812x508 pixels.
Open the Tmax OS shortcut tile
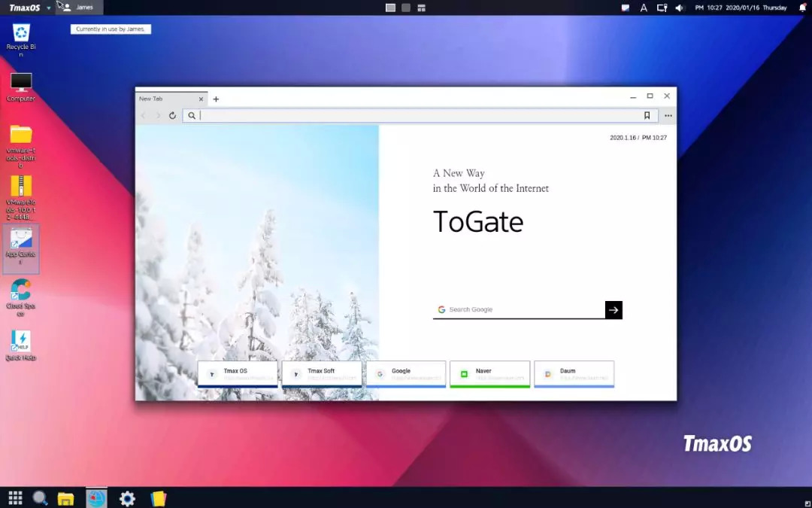[x=238, y=373]
